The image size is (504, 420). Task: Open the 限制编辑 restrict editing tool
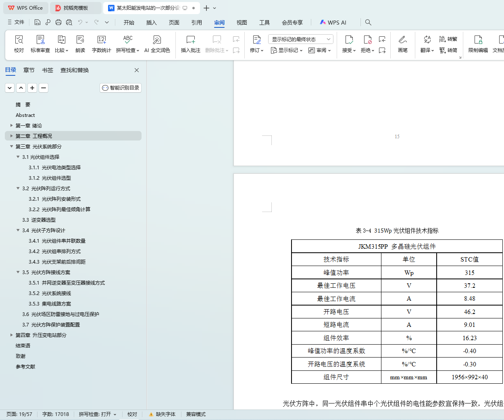(478, 44)
